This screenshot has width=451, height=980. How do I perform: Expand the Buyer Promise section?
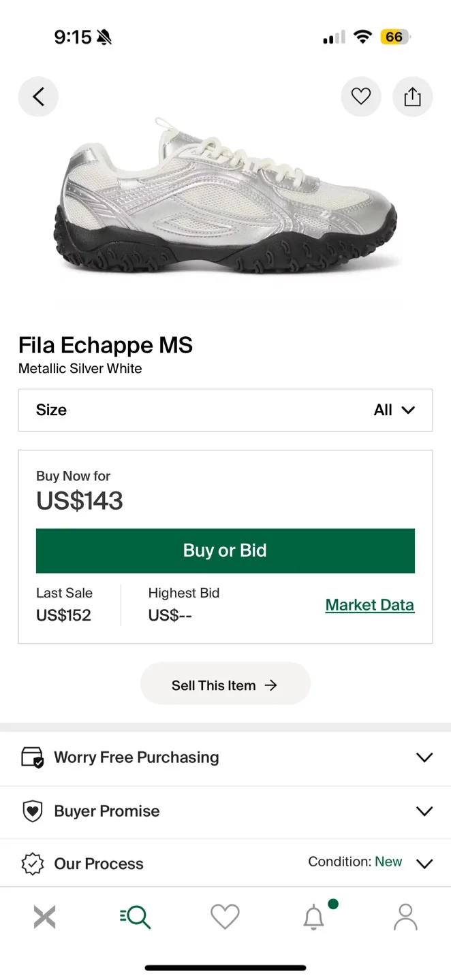click(x=424, y=811)
